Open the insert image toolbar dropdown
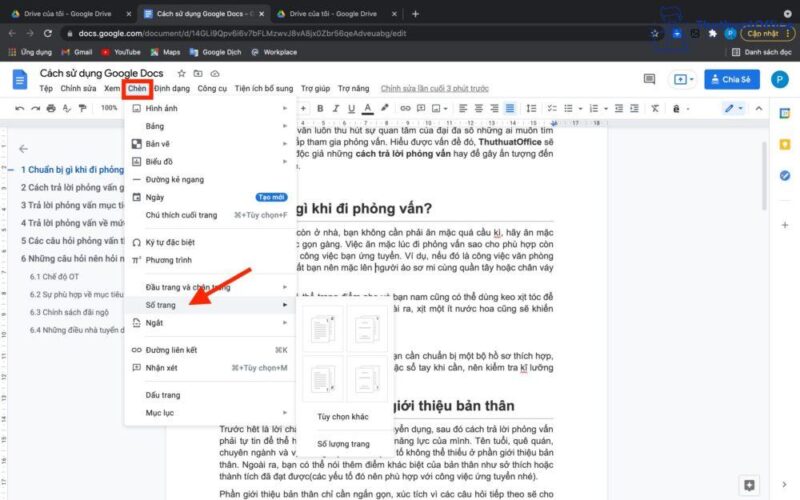 pyautogui.click(x=439, y=108)
